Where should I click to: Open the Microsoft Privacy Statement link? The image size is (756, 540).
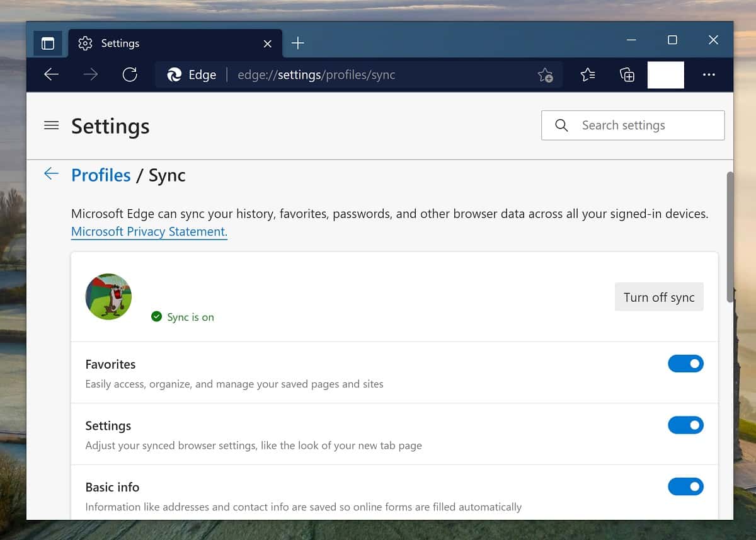click(149, 232)
